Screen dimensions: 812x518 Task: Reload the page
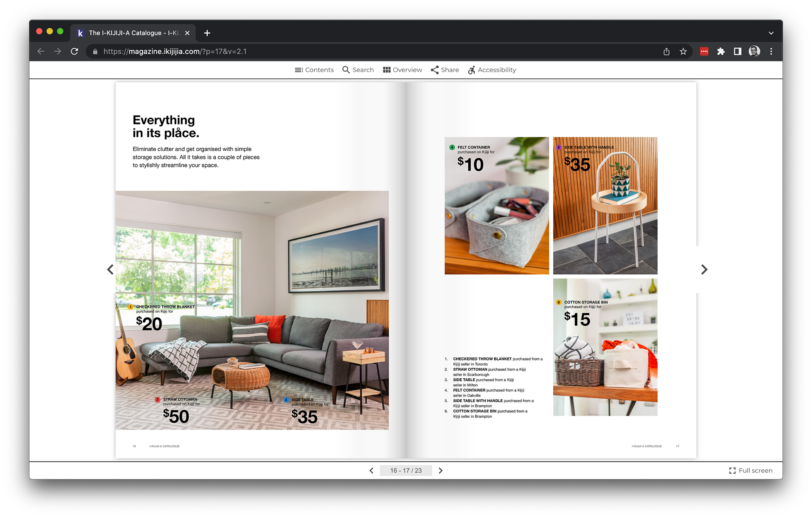coord(74,52)
